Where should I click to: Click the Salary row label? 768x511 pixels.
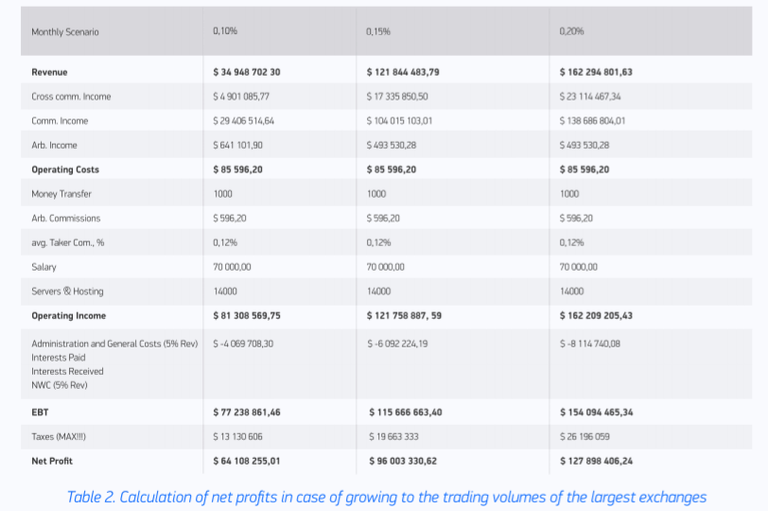pos(44,267)
